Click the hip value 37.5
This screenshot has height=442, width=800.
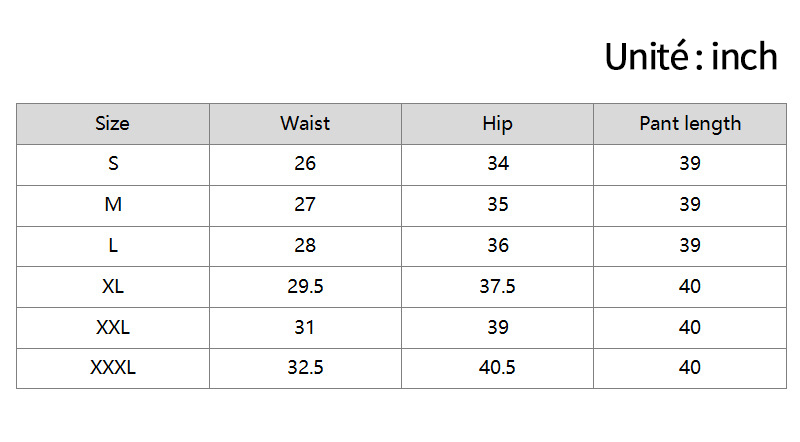click(497, 287)
